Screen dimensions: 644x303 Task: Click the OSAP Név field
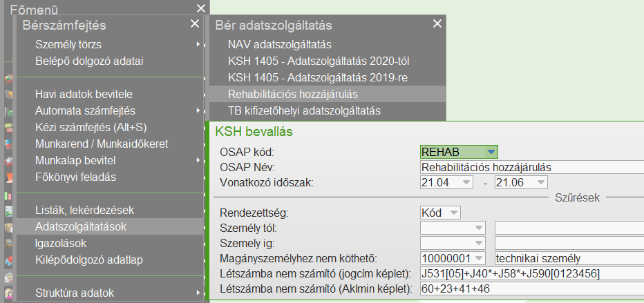[532, 167]
